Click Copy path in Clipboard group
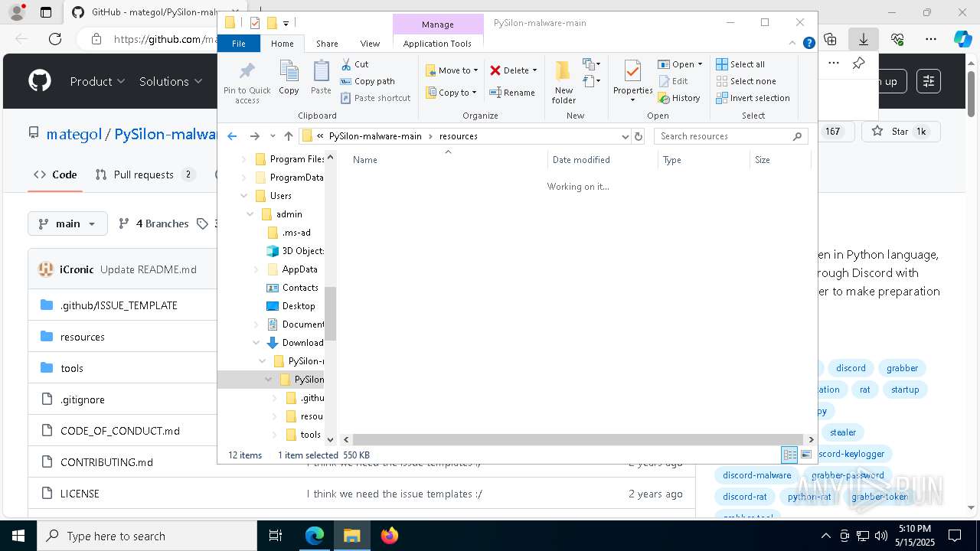This screenshot has width=980, height=551. point(367,81)
